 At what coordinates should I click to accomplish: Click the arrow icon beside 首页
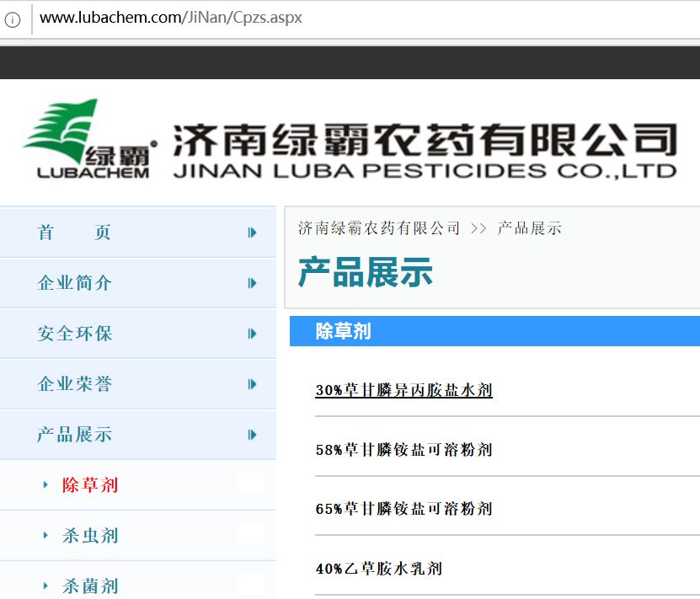(252, 233)
